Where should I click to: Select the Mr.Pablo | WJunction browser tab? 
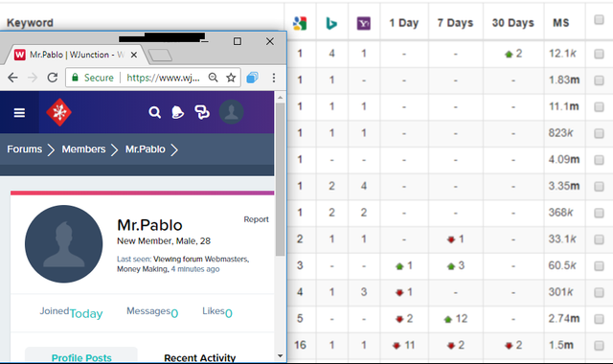click(76, 55)
